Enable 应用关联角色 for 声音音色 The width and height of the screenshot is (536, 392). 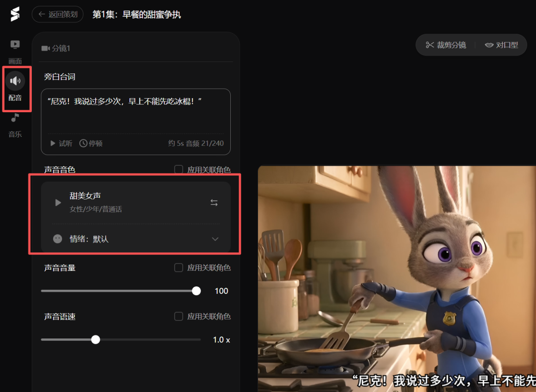[x=179, y=169]
